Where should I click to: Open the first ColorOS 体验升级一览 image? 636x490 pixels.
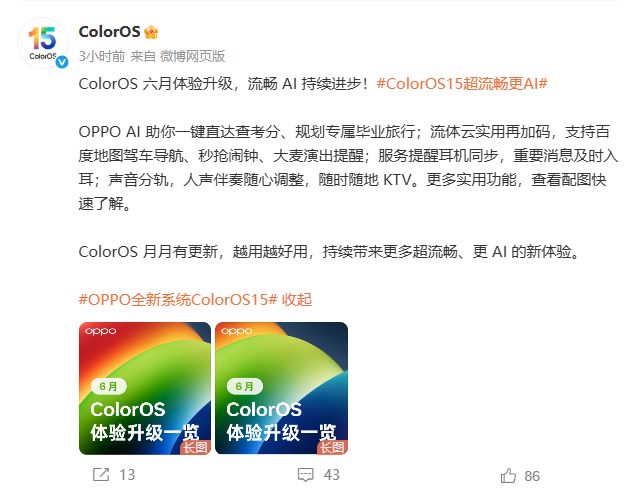[145, 388]
